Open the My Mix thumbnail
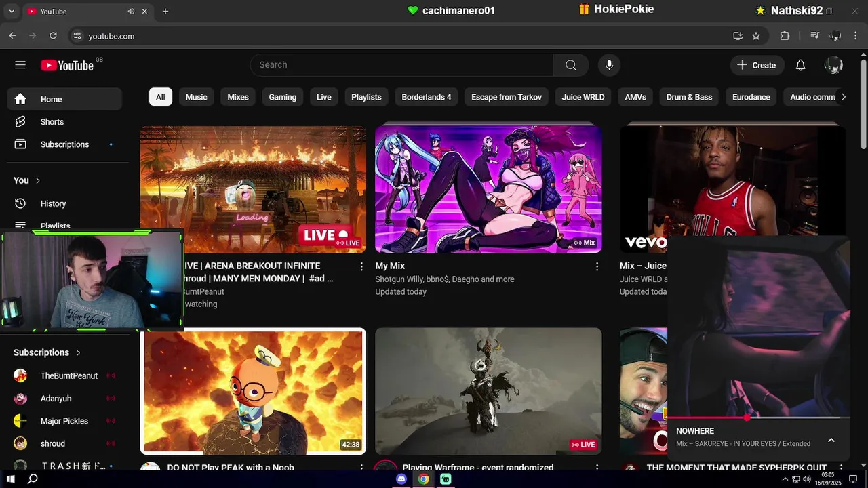This screenshot has height=488, width=868. pyautogui.click(x=488, y=190)
